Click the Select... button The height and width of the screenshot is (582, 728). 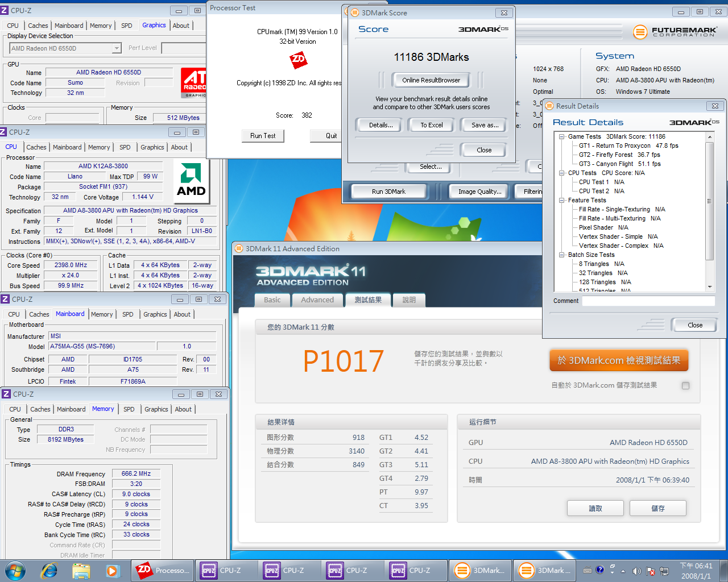(431, 167)
